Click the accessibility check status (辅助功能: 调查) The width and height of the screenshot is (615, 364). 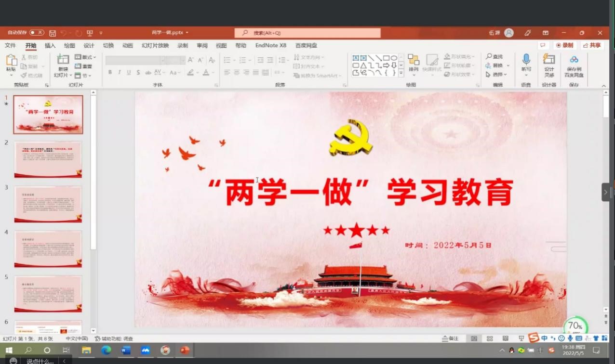click(x=114, y=338)
